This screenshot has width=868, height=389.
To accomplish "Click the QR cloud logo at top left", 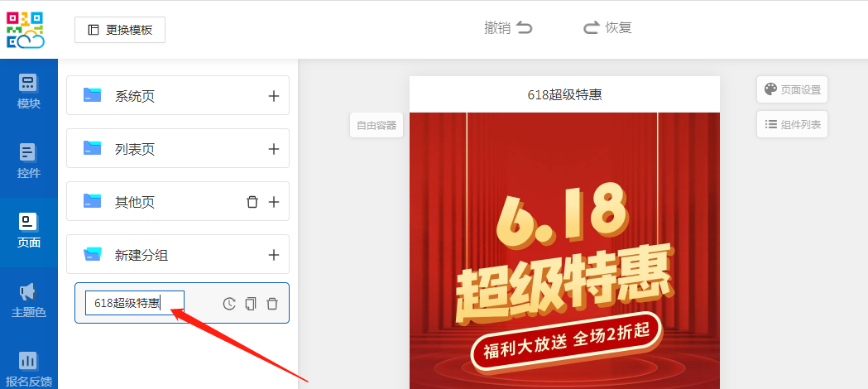I will tap(26, 30).
